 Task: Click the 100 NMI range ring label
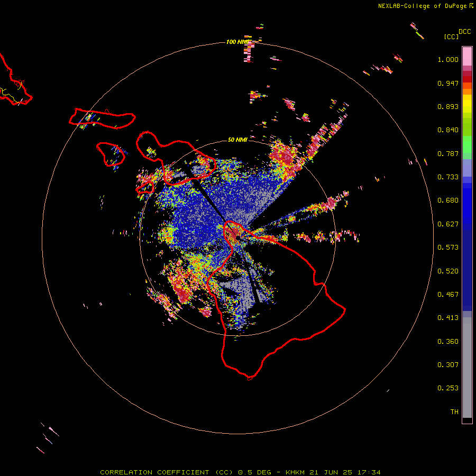point(237,42)
